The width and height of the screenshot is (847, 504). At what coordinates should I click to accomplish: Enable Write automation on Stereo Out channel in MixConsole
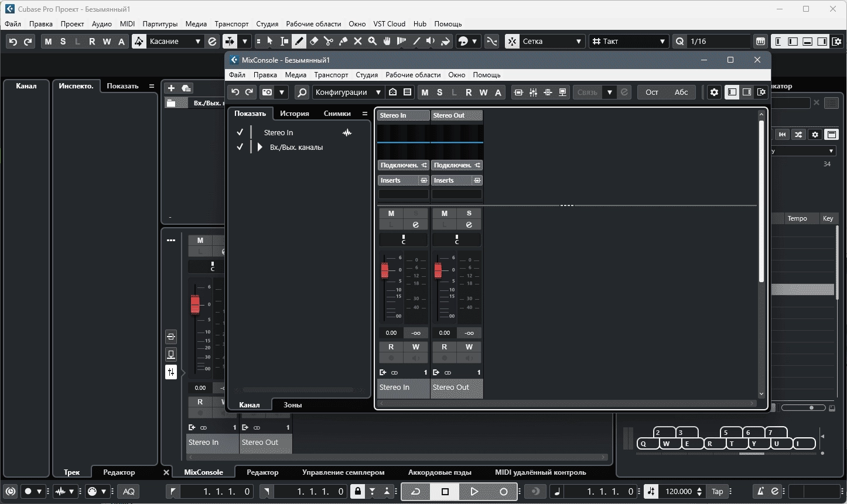tap(469, 347)
